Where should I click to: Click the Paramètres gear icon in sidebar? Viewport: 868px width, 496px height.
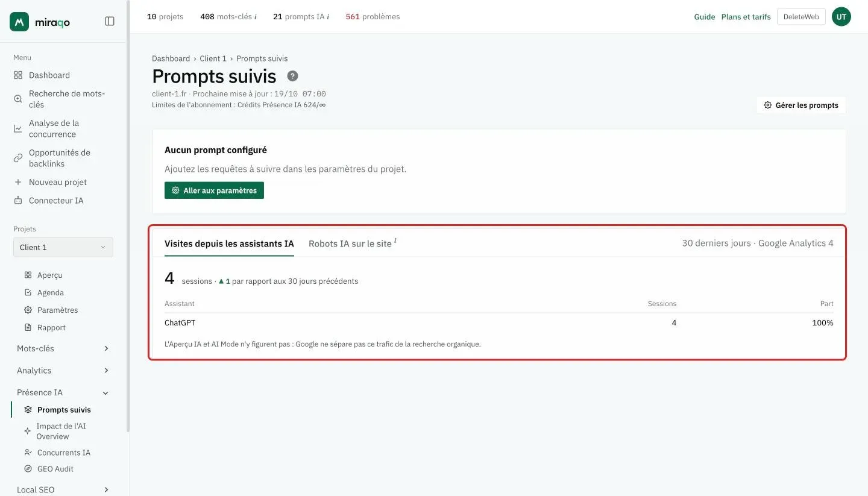28,310
